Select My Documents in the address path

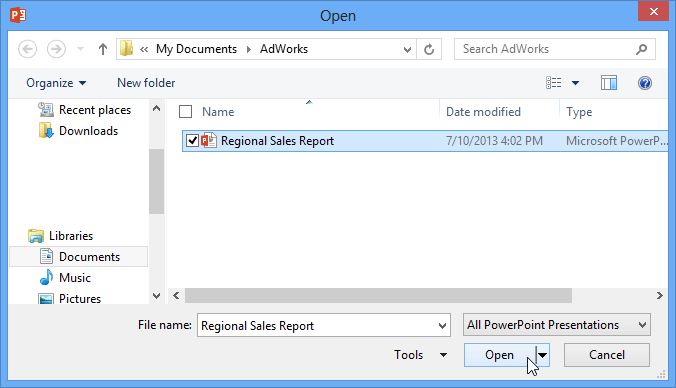pyautogui.click(x=196, y=49)
